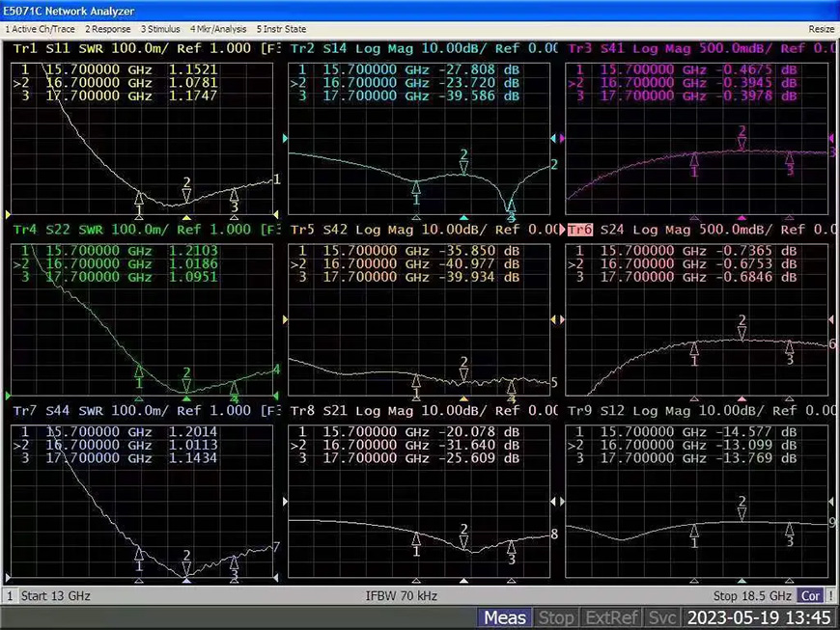Click S21 marker 2 readout -31.640 dB
The image size is (840, 630).
click(478, 445)
